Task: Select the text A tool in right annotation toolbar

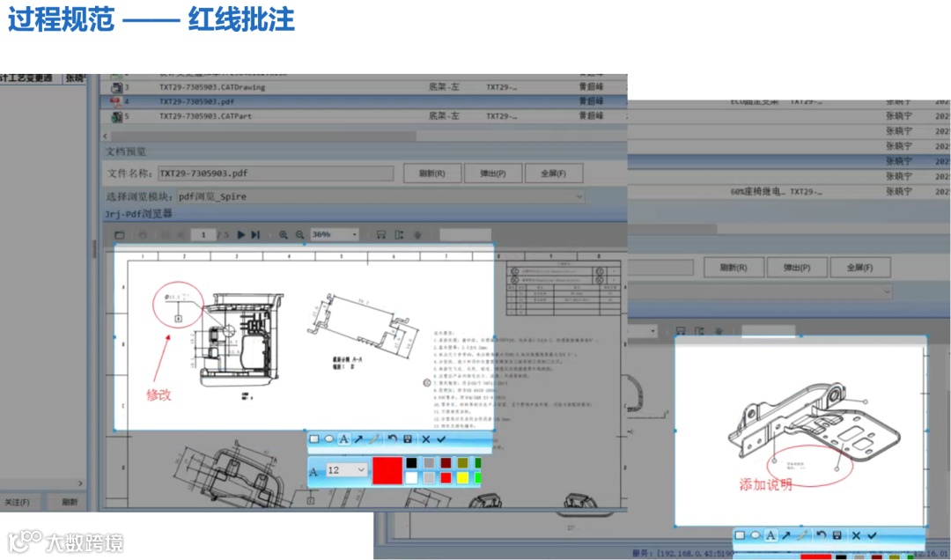Action: (770, 535)
